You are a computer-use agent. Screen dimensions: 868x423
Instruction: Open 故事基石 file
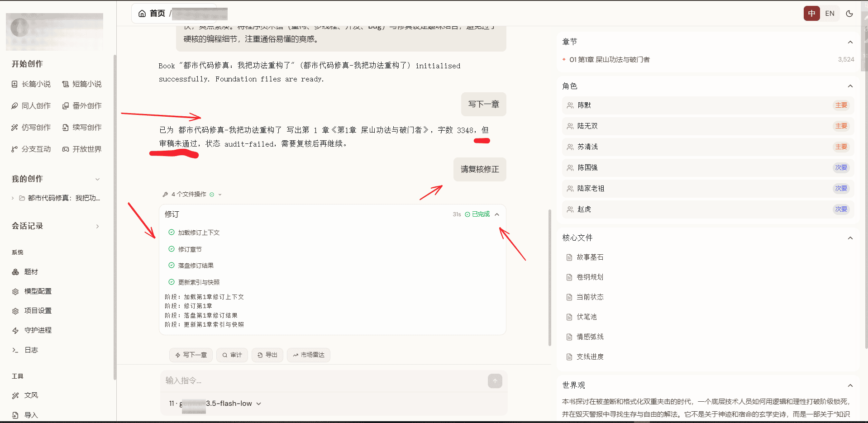pos(585,257)
